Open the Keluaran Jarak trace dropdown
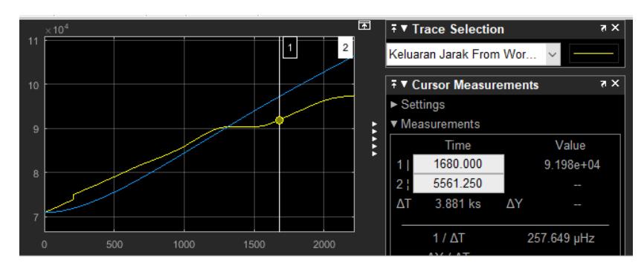Screen dimensions: 644x269 click(553, 55)
